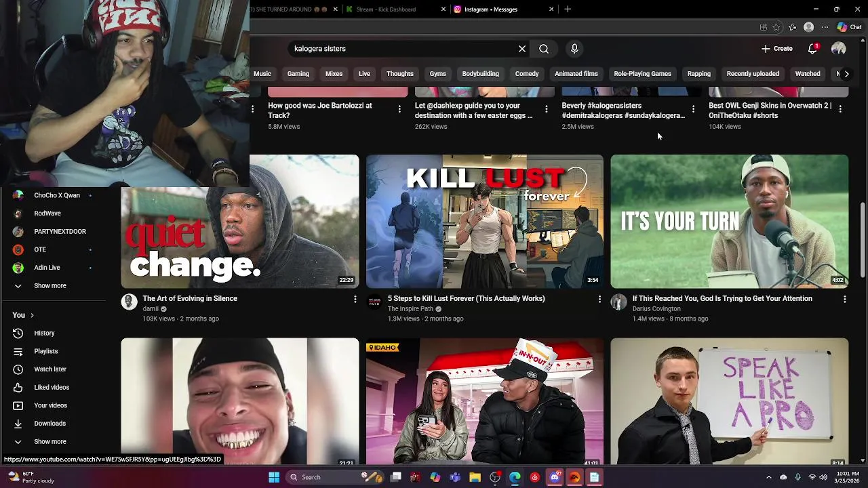Close the Instagram Messages tab
868x488 pixels.
coord(551,9)
